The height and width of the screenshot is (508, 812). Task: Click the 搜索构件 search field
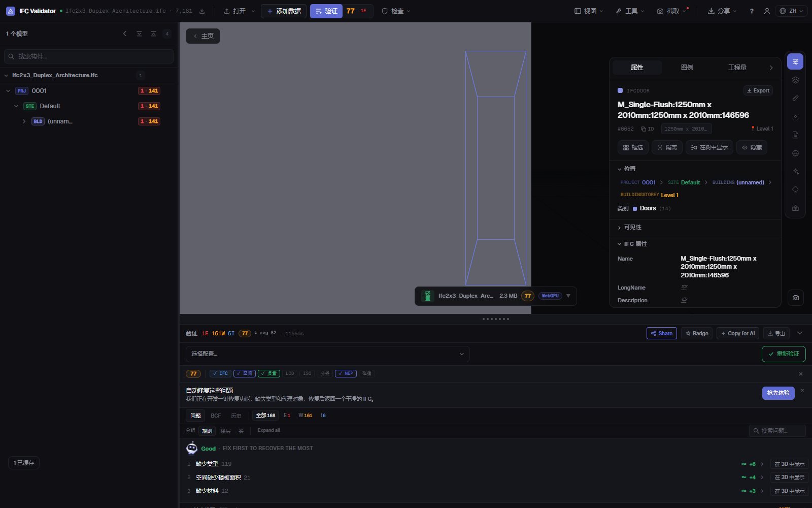[x=89, y=56]
